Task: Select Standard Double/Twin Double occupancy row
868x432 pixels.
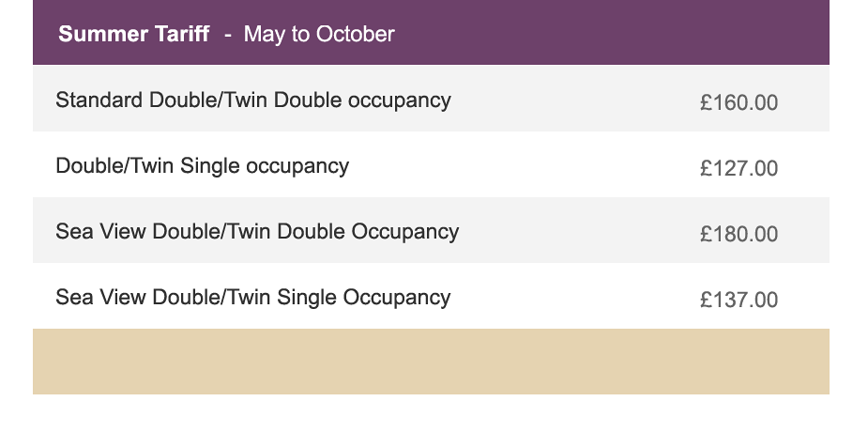Action: click(x=431, y=98)
